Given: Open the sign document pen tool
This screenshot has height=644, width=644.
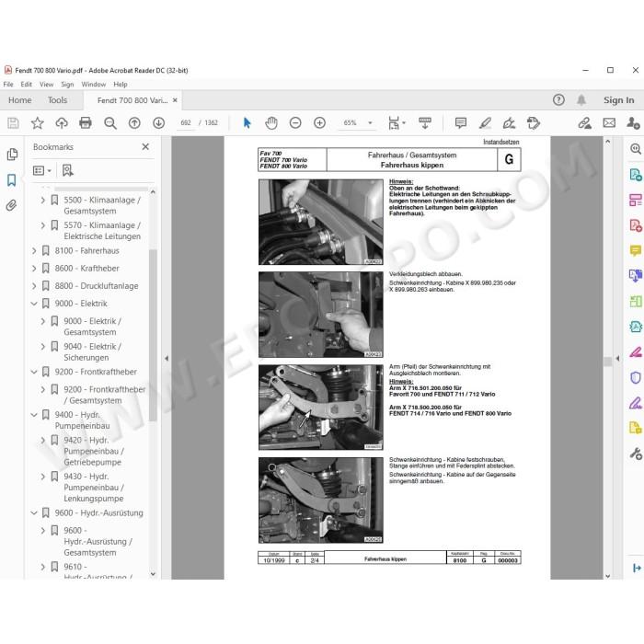Looking at the screenshot, I should pyautogui.click(x=510, y=122).
